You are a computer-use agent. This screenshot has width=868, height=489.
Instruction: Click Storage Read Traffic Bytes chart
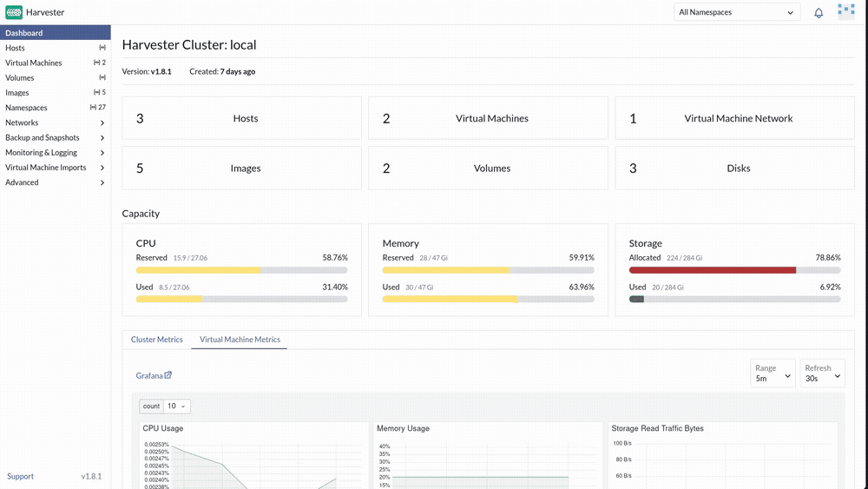[x=723, y=456]
